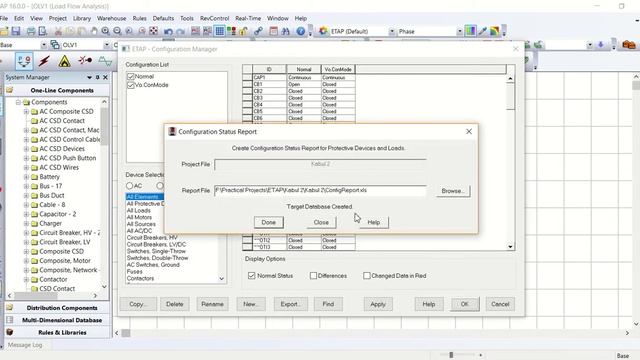Open the Phase dropdown
The width and height of the screenshot is (640, 360).
[x=460, y=31]
